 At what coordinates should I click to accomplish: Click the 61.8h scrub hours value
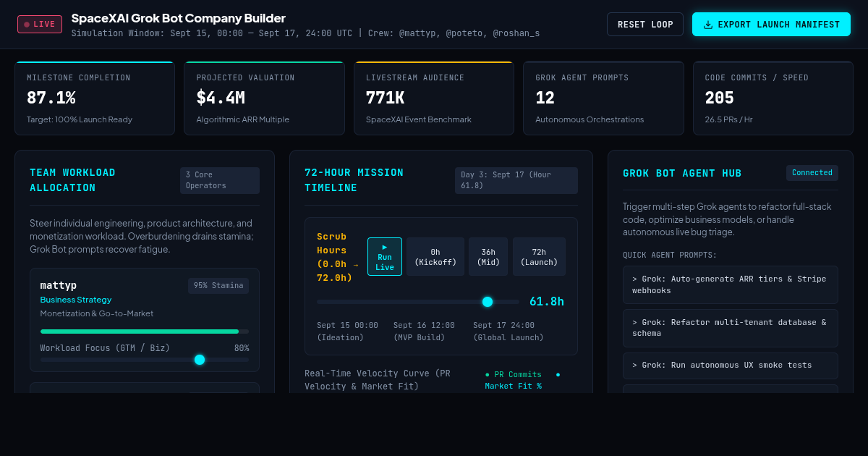tap(547, 302)
